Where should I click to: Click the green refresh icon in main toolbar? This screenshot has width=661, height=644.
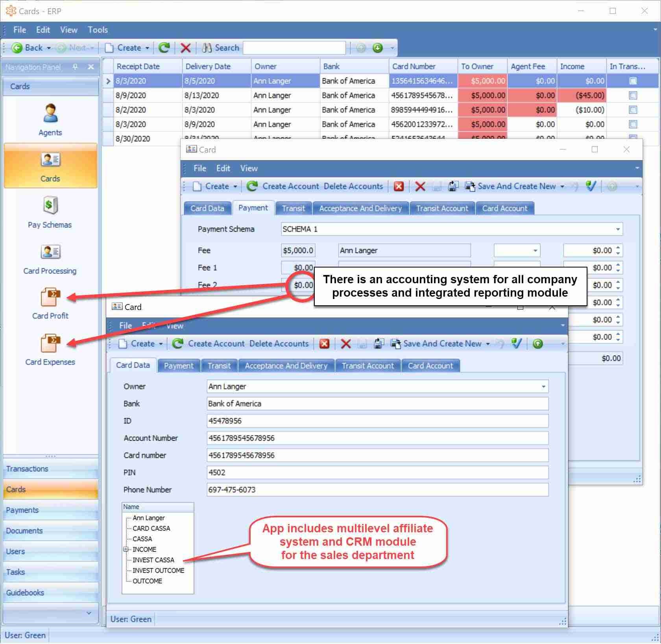tap(164, 48)
